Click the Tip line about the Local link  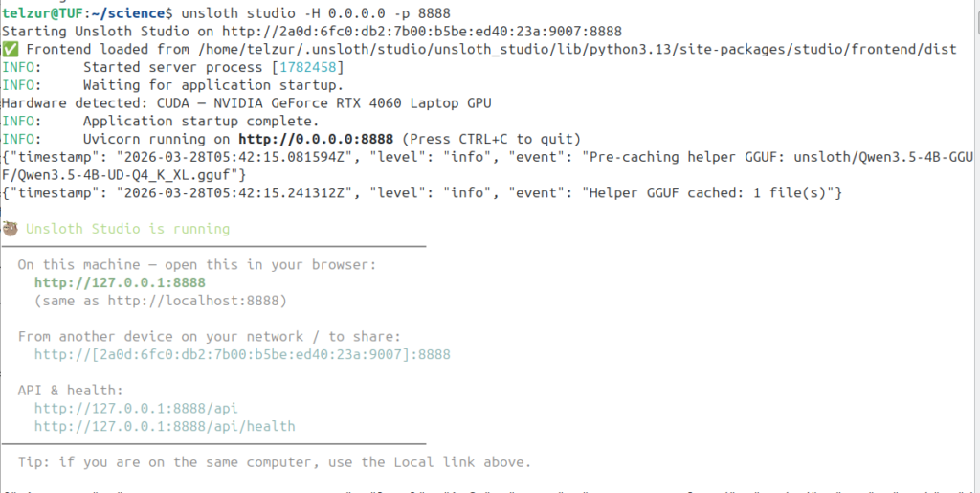(x=274, y=462)
